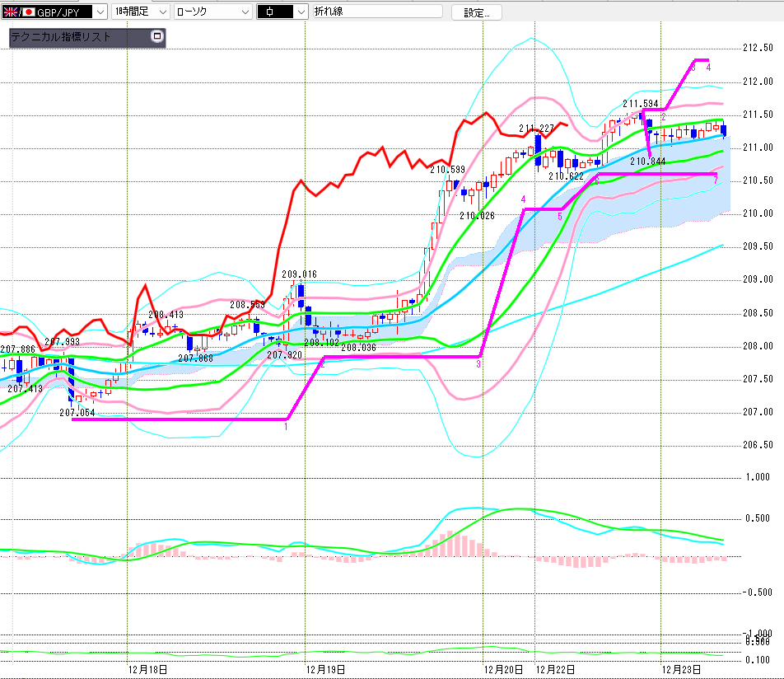This screenshot has width=784, height=679.
Task: Click the 212.00 level on the price axis
Action: click(x=756, y=82)
